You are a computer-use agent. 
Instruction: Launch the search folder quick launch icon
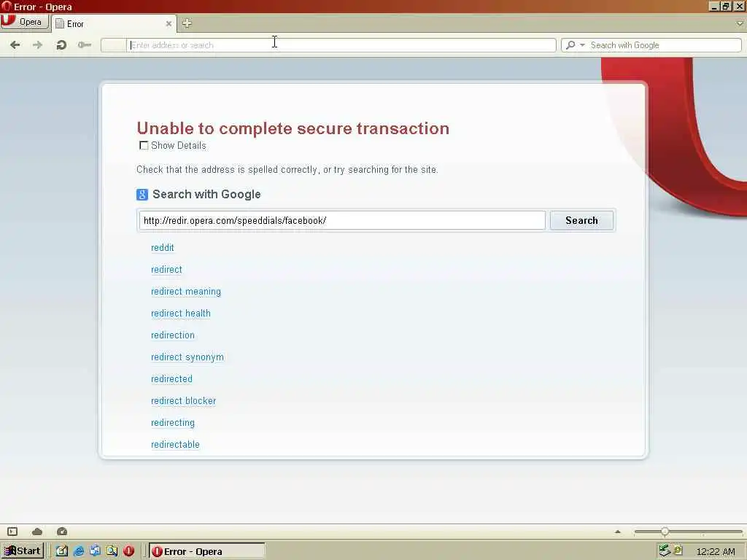[112, 551]
